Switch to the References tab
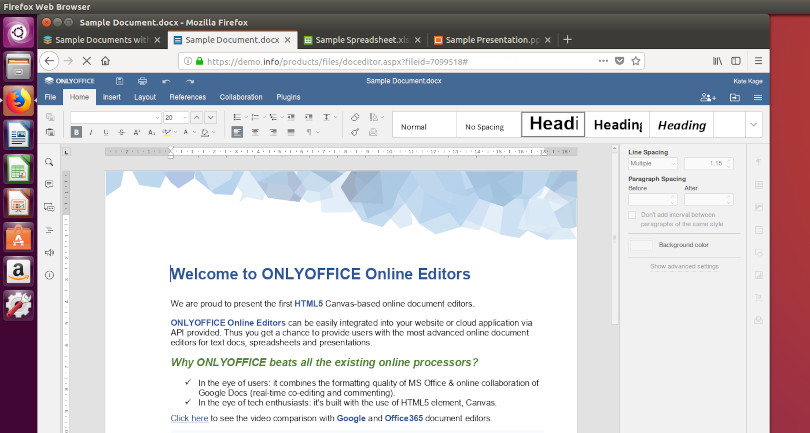 188,97
